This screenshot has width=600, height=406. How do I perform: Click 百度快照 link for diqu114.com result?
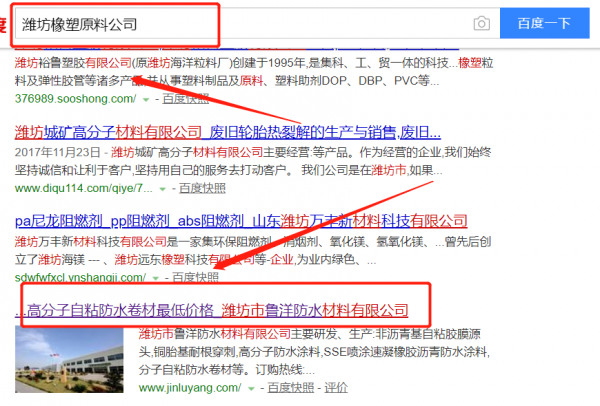pyautogui.click(x=200, y=188)
